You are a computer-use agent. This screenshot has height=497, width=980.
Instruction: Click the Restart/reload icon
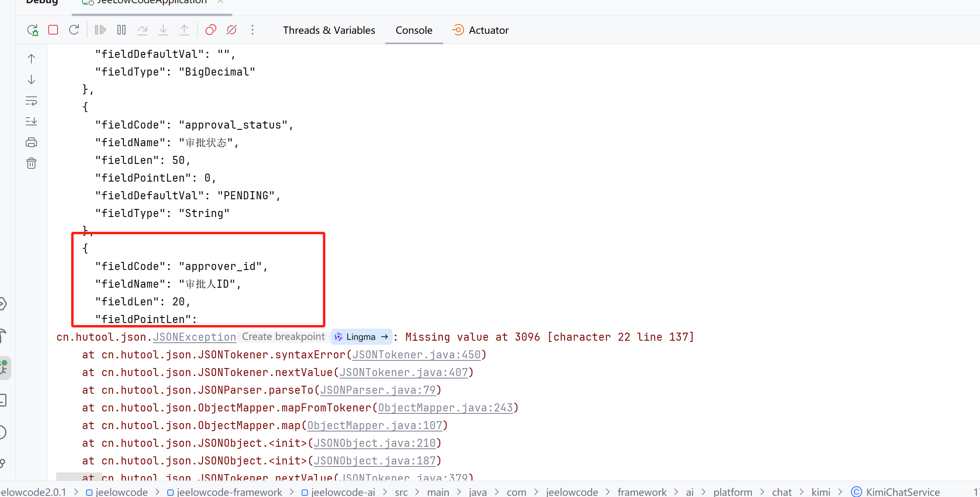tap(74, 30)
